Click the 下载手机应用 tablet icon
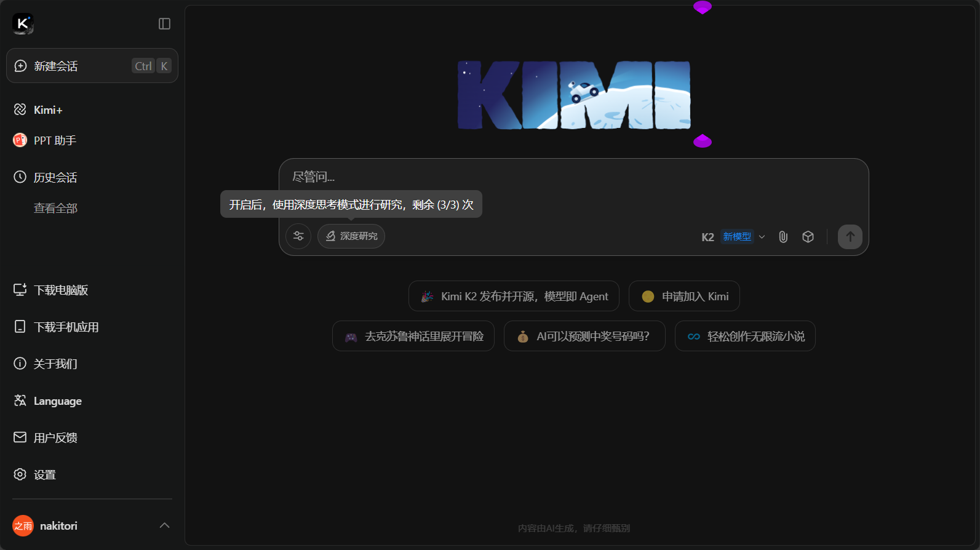This screenshot has width=980, height=550. tap(20, 327)
